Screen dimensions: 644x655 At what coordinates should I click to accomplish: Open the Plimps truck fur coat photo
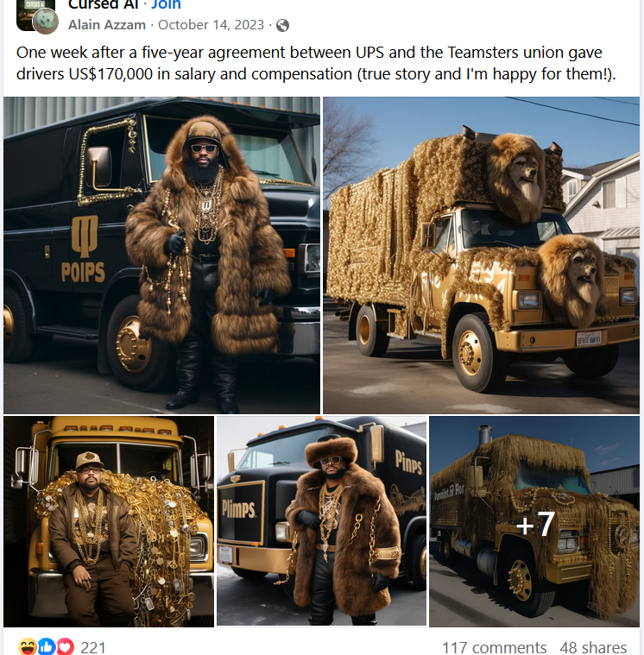click(x=321, y=521)
